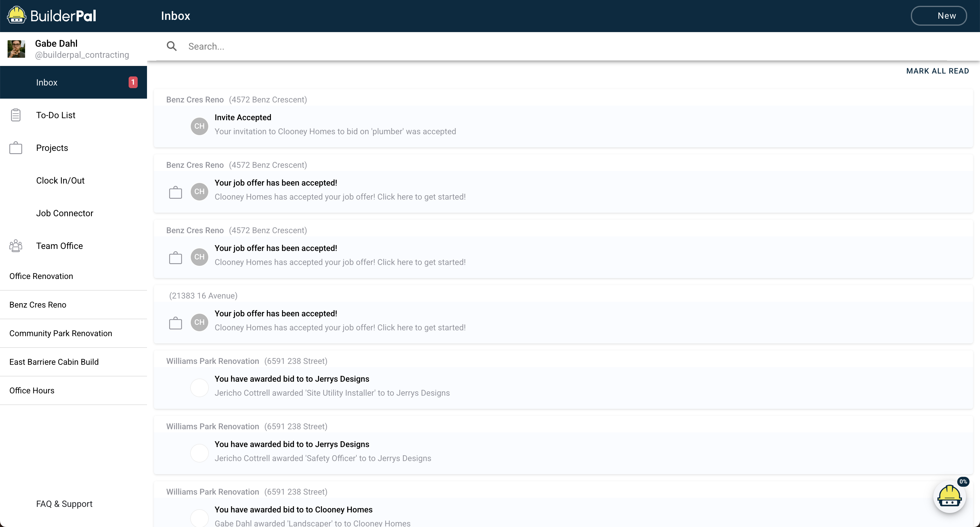Click the search magnifier icon
Image resolution: width=980 pixels, height=527 pixels.
tap(171, 46)
